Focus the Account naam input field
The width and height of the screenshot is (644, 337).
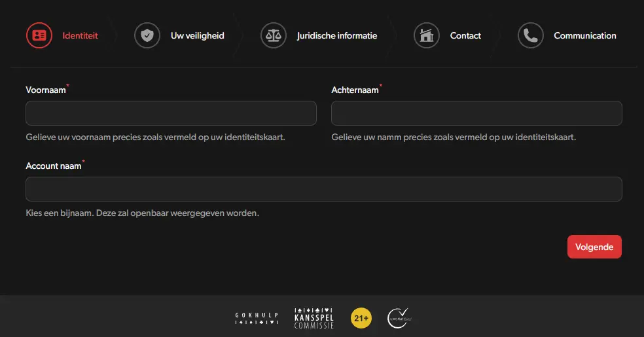click(324, 189)
